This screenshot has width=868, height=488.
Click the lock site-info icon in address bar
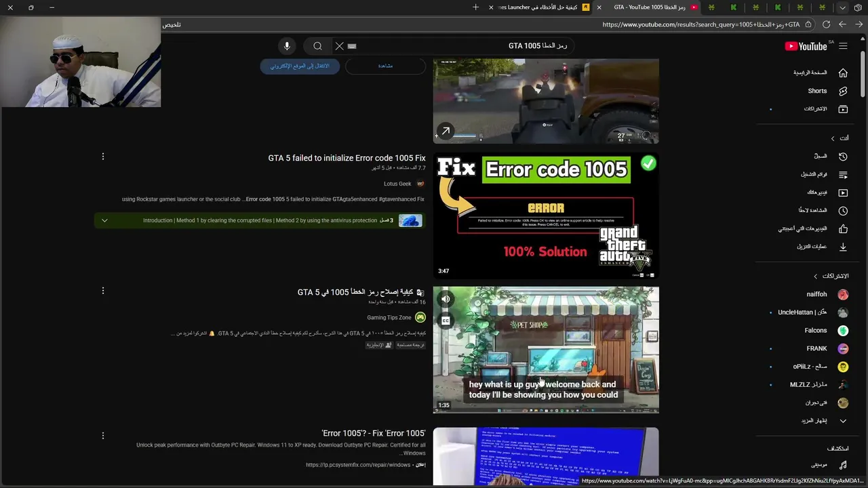(x=808, y=24)
